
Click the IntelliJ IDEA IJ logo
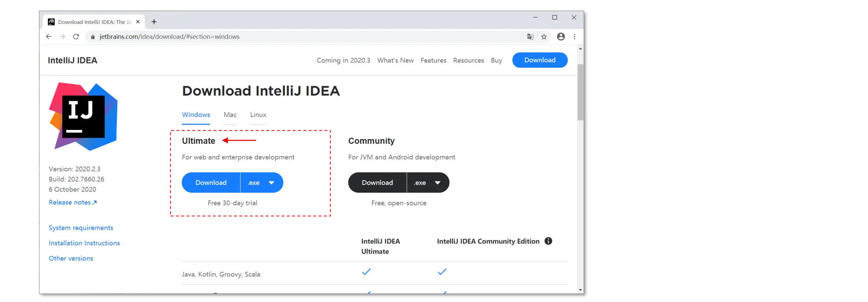pos(83,116)
